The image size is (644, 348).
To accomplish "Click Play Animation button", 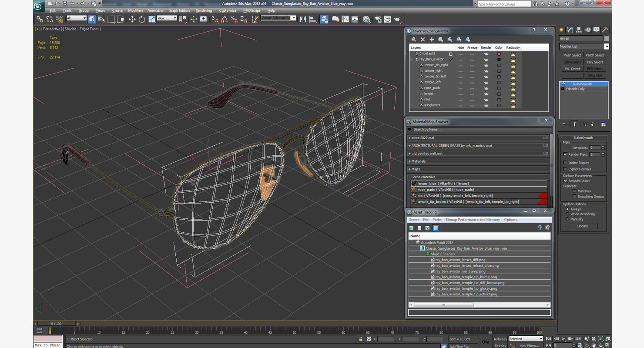I will (563, 338).
